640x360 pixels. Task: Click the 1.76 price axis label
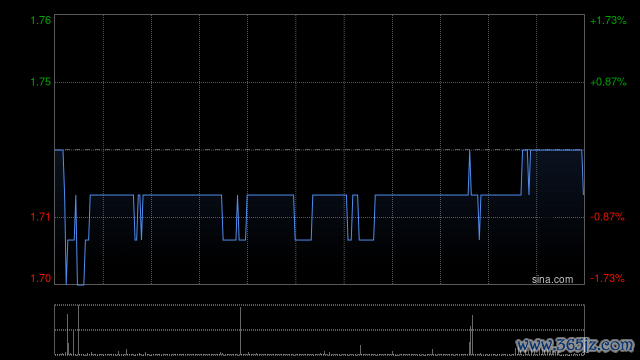point(41,20)
